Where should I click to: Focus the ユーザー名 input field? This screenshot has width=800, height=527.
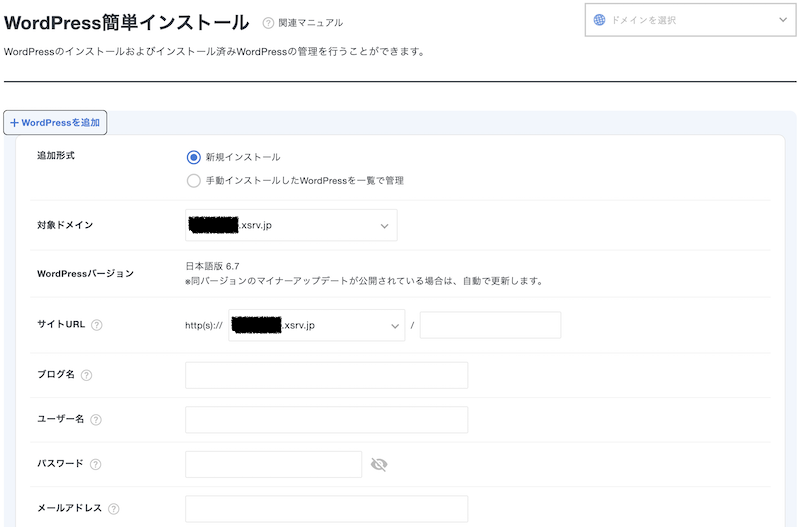click(x=327, y=419)
